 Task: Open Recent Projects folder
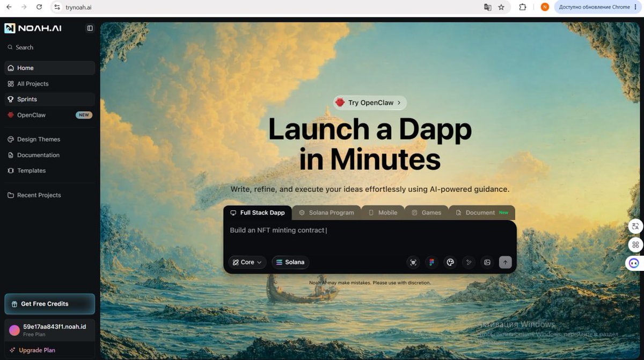(x=49, y=195)
